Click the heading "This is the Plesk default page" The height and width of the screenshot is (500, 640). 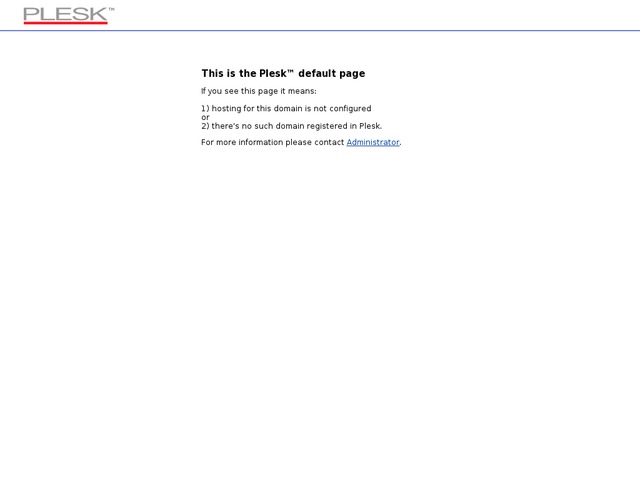tap(283, 74)
